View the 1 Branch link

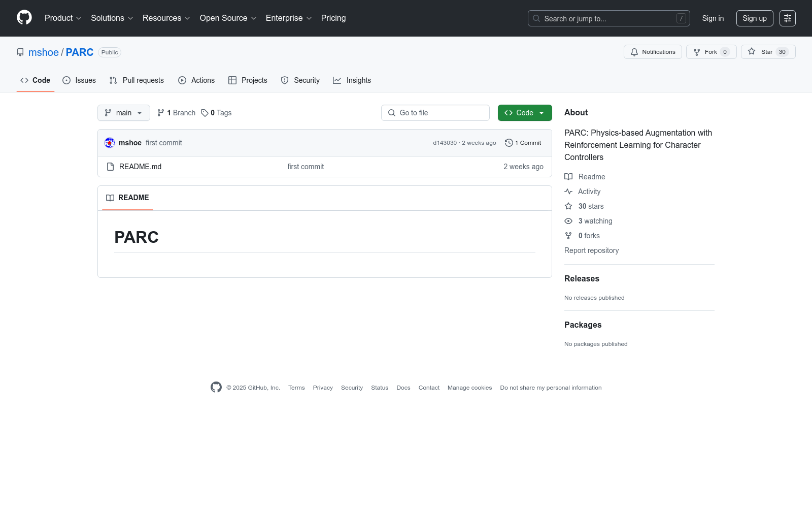[177, 113]
